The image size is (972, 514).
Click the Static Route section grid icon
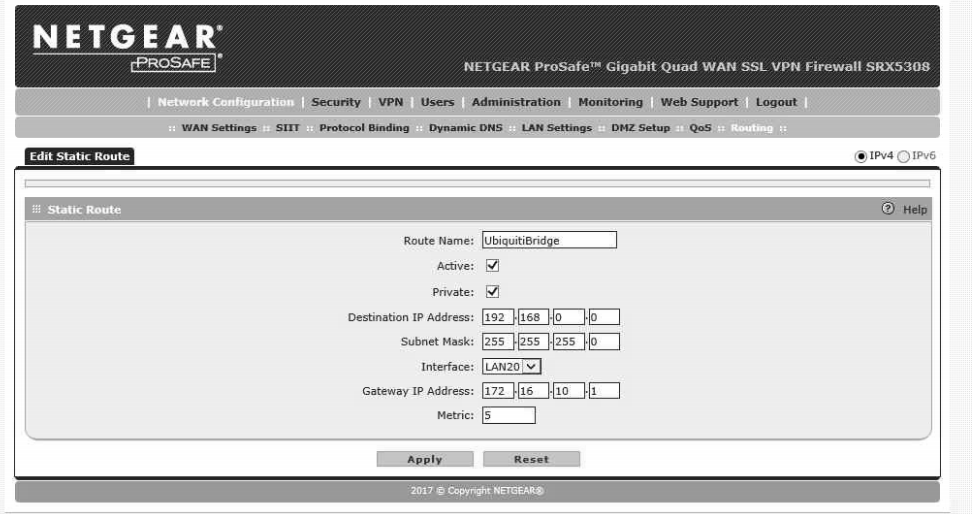36,209
